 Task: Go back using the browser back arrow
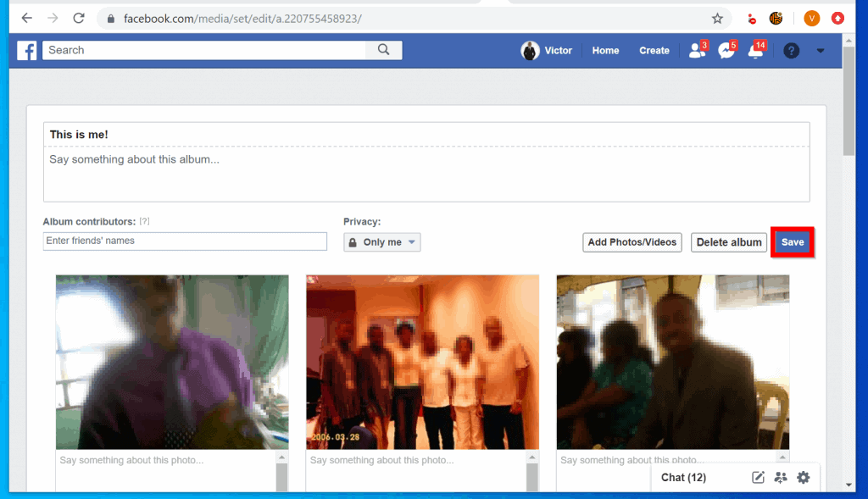pyautogui.click(x=26, y=19)
